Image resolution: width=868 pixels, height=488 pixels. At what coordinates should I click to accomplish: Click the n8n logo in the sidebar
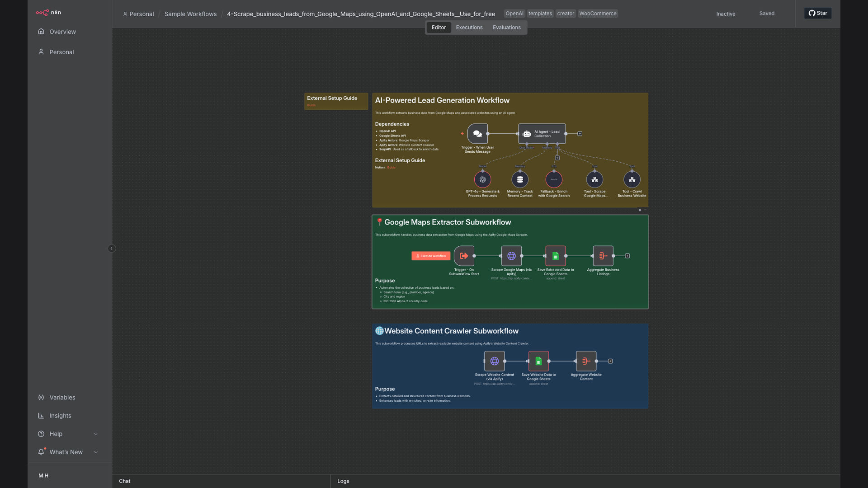[48, 13]
